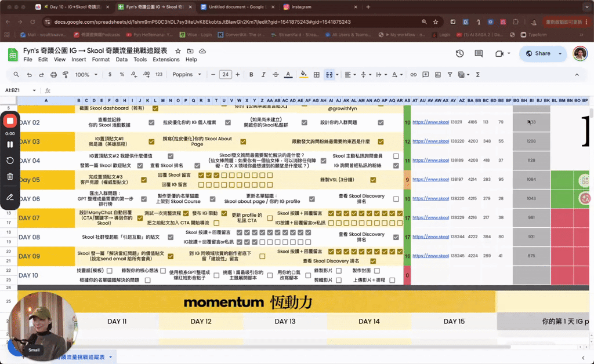Open fill color picker

303,75
